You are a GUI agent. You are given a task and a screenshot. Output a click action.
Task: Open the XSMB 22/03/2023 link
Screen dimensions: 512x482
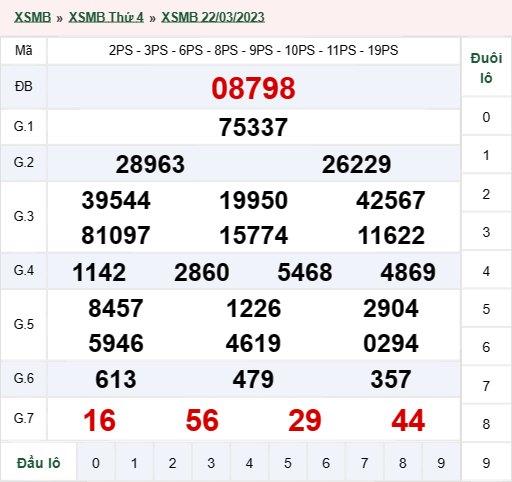213,17
